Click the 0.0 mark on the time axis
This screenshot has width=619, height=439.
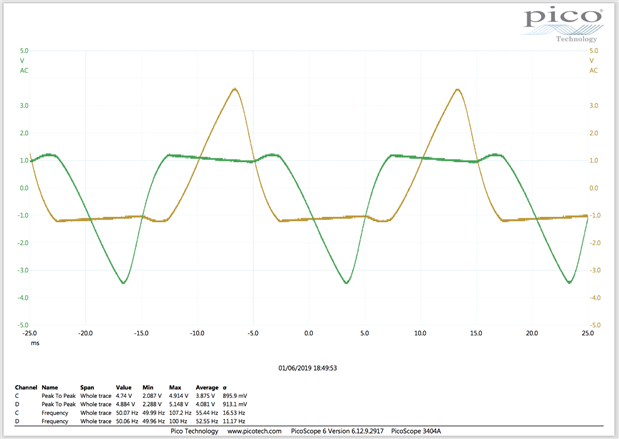(309, 334)
